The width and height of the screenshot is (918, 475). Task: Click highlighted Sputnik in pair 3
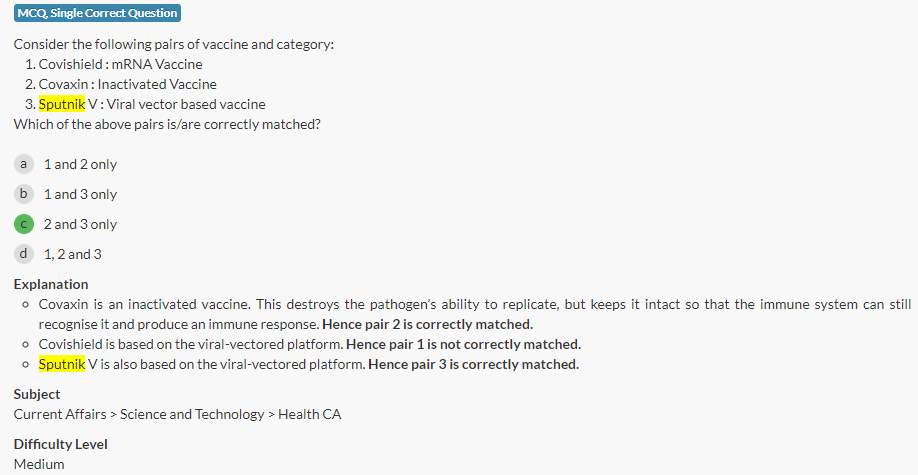point(62,104)
